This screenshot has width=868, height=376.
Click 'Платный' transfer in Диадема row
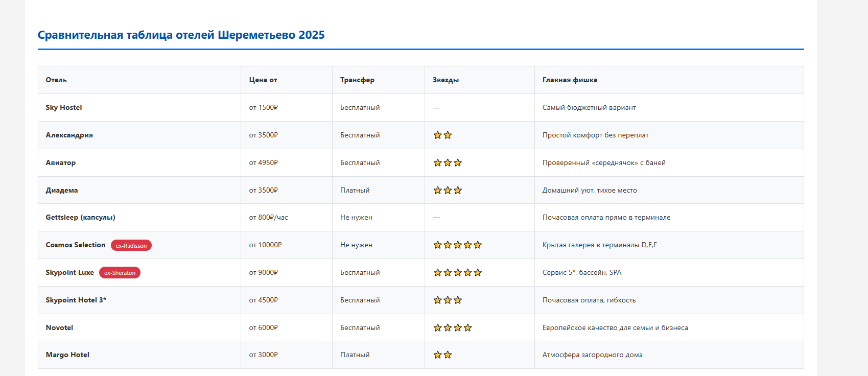point(355,190)
